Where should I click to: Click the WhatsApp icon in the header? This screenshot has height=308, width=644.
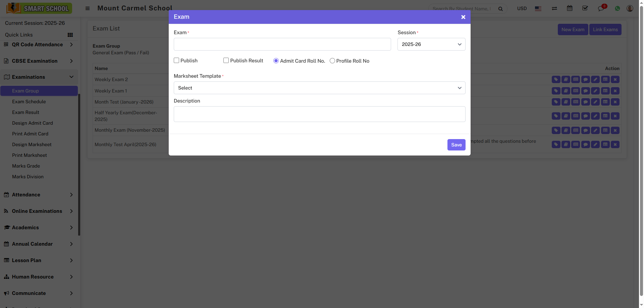click(618, 8)
